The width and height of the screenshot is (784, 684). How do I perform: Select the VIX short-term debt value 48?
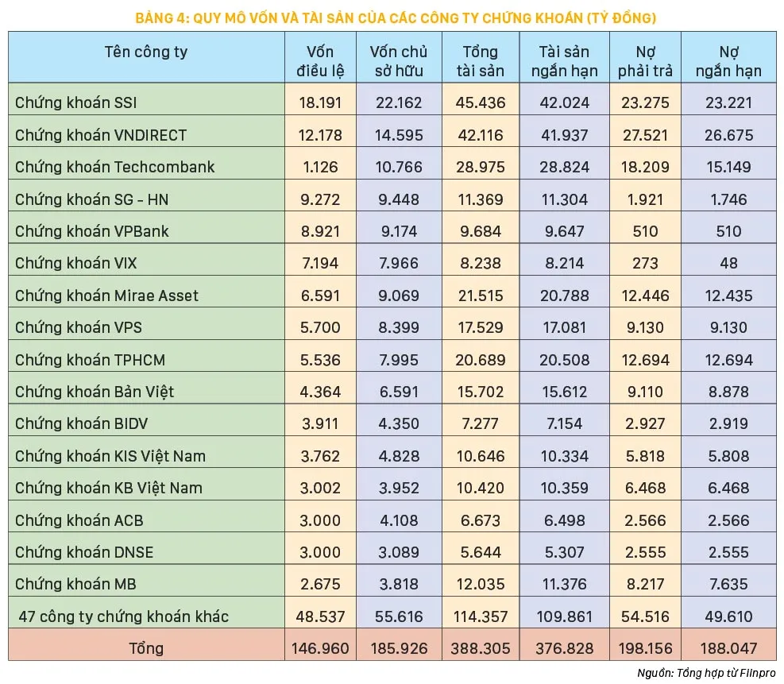point(728,263)
